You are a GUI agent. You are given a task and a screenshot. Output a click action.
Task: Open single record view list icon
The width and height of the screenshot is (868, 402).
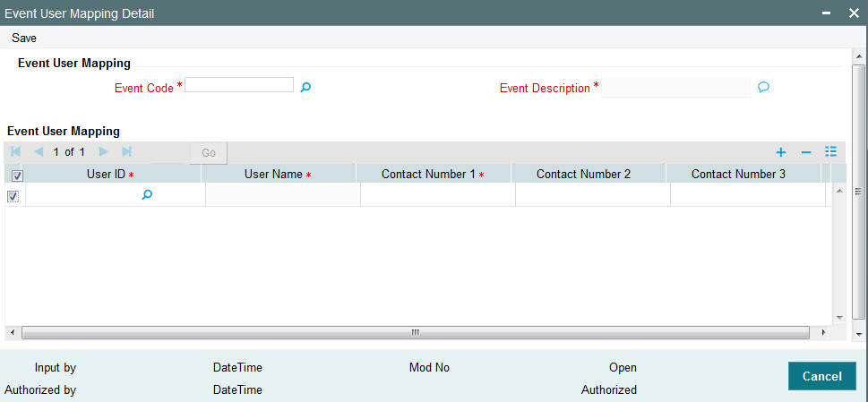(x=830, y=151)
